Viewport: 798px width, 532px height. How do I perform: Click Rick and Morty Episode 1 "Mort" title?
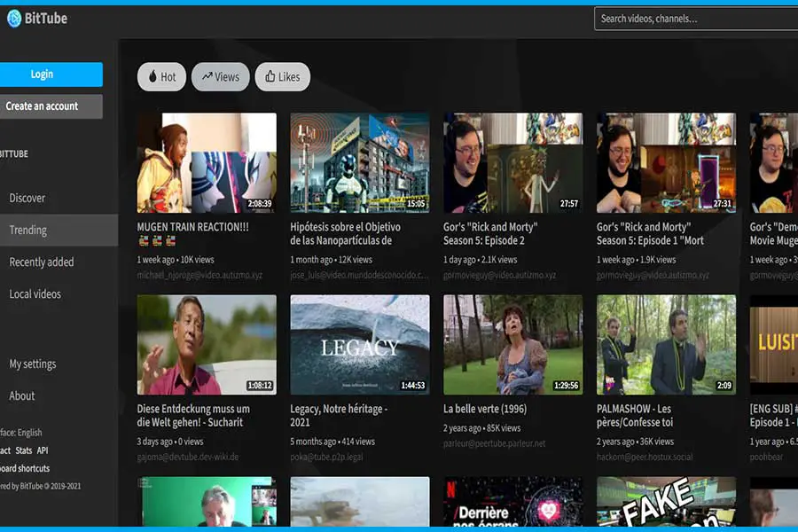(651, 234)
